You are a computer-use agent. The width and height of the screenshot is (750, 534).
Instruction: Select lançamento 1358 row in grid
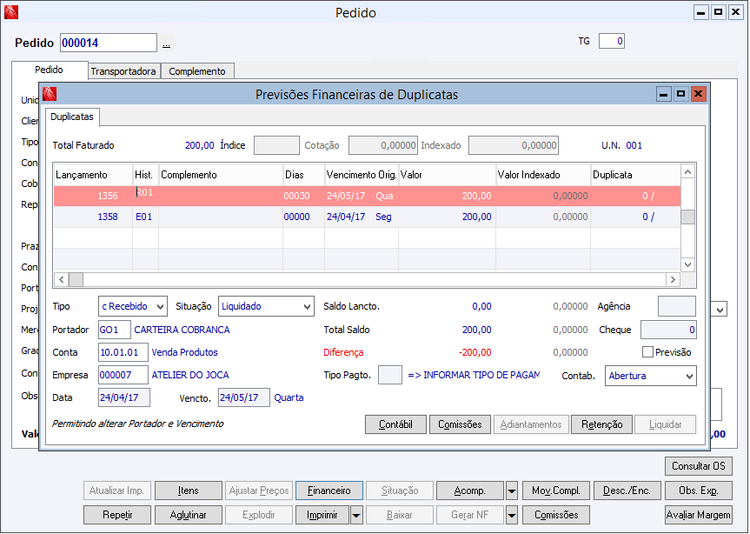[x=108, y=216]
